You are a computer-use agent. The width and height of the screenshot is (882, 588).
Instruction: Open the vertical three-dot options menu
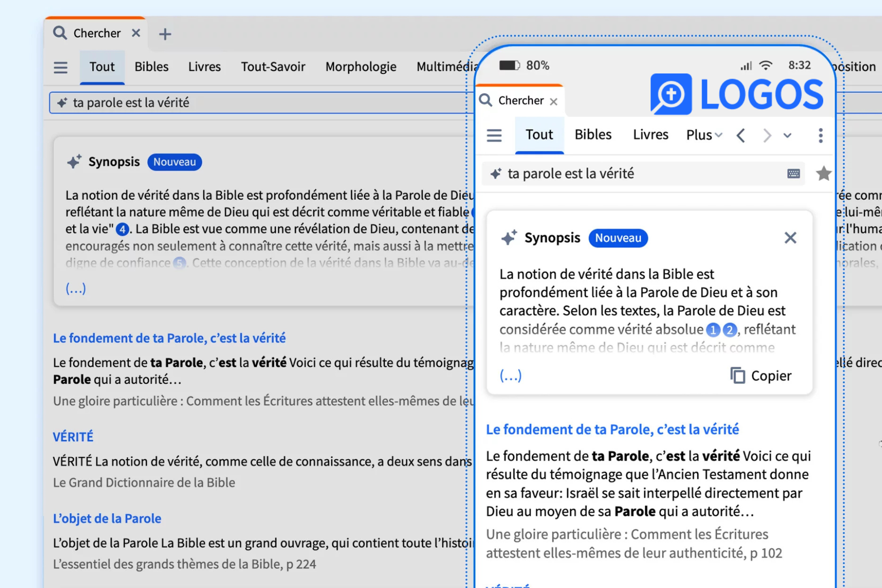click(820, 135)
